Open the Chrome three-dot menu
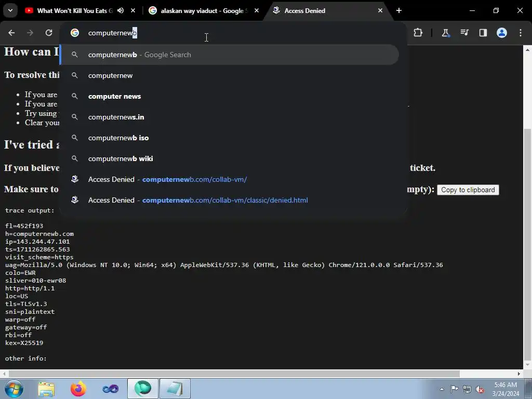Viewport: 532px width, 399px height. pos(521,33)
